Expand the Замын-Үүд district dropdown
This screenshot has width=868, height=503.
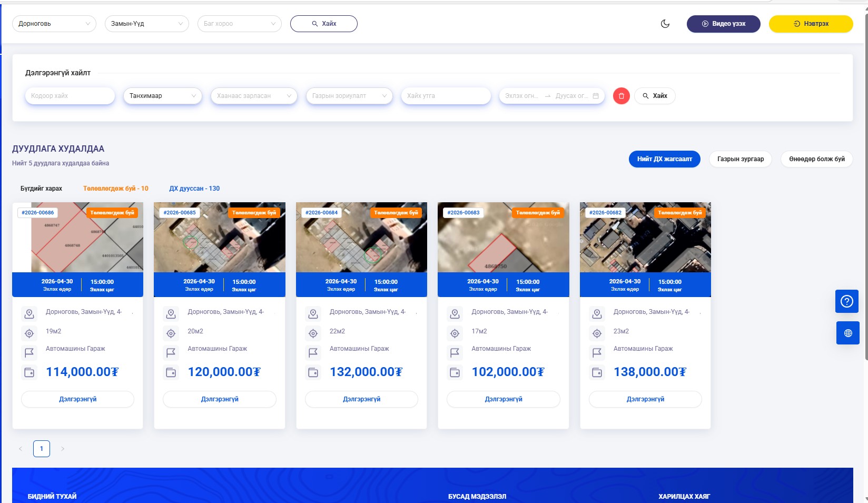(x=146, y=24)
